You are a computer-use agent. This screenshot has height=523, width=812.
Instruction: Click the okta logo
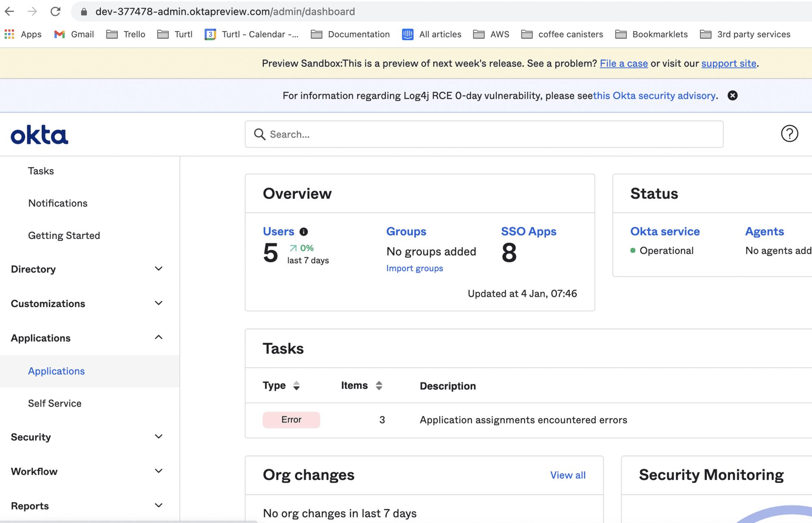click(39, 135)
